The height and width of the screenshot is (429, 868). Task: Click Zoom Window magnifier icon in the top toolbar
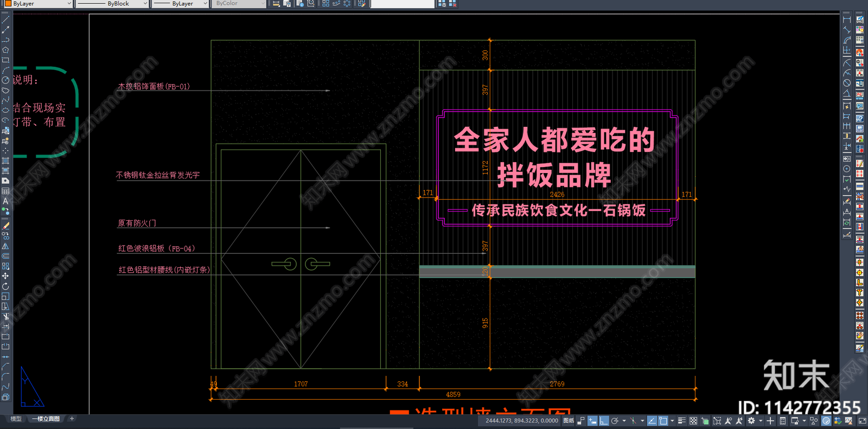pos(311,3)
